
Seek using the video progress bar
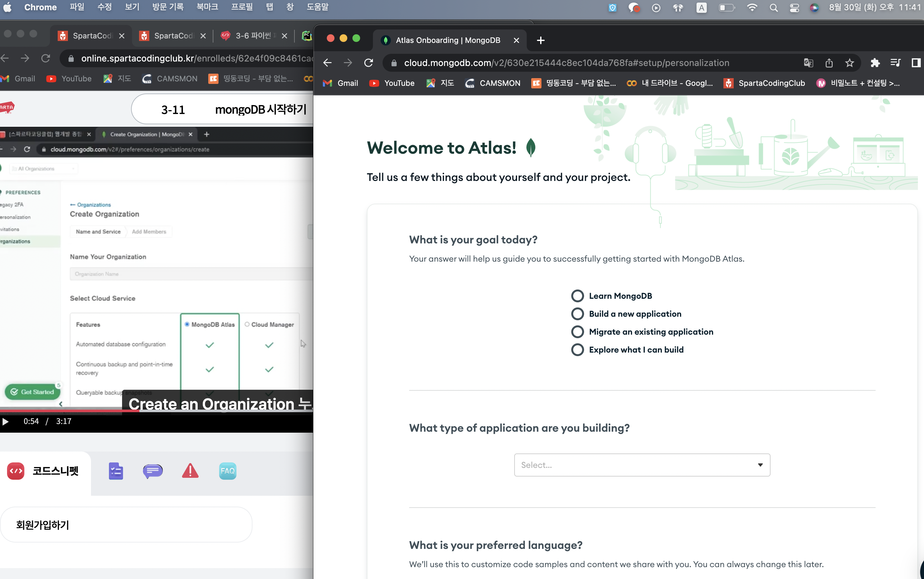coord(156,410)
